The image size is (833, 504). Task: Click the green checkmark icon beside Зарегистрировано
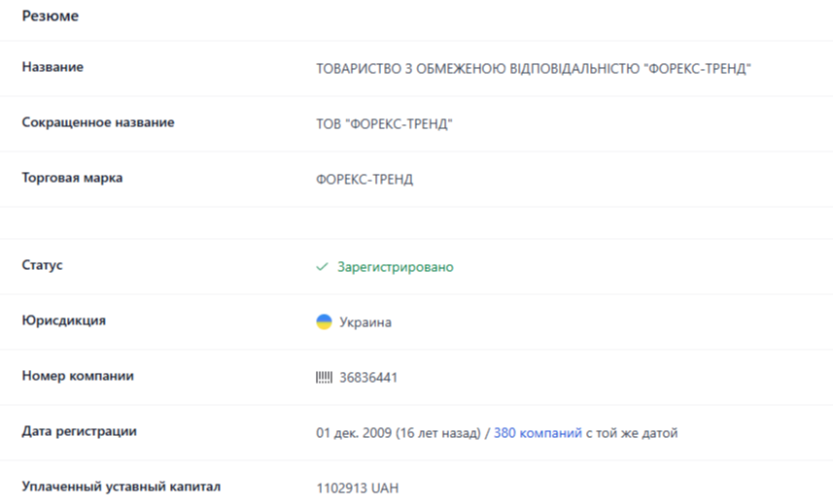[322, 267]
